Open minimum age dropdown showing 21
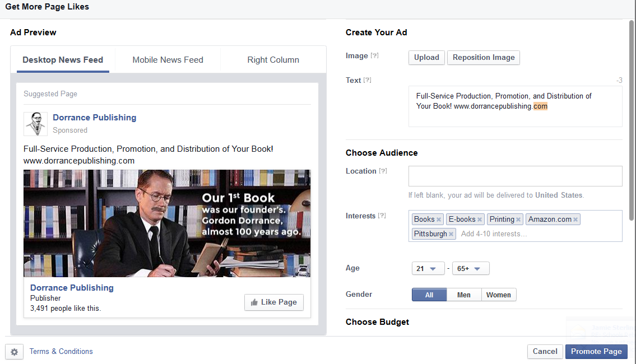 click(x=428, y=268)
